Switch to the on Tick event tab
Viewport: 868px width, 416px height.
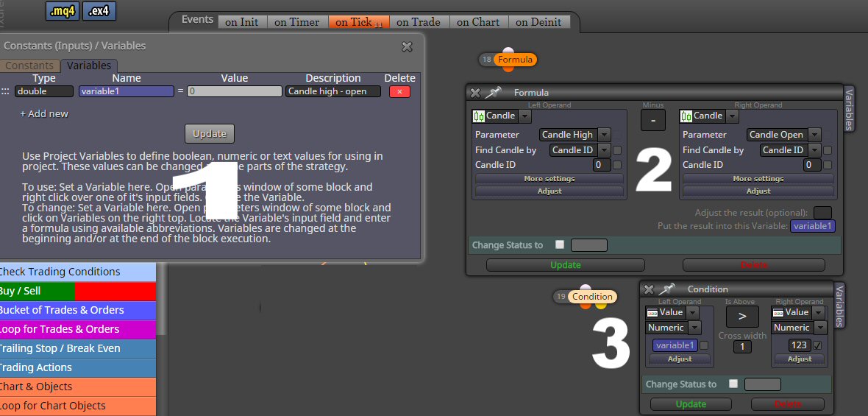[x=359, y=22]
